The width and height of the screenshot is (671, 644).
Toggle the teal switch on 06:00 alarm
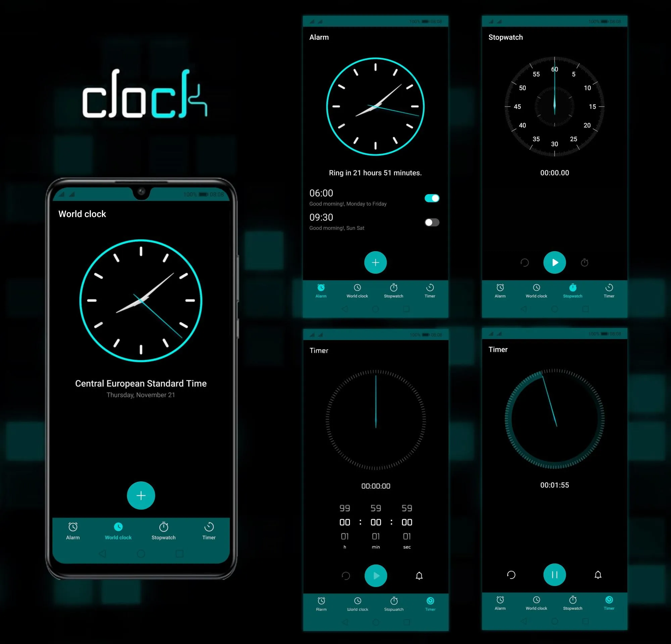pyautogui.click(x=431, y=198)
